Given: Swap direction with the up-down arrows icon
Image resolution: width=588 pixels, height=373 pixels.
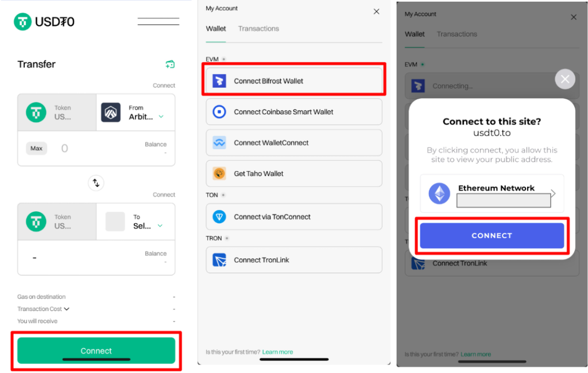Looking at the screenshot, I should pos(96,183).
